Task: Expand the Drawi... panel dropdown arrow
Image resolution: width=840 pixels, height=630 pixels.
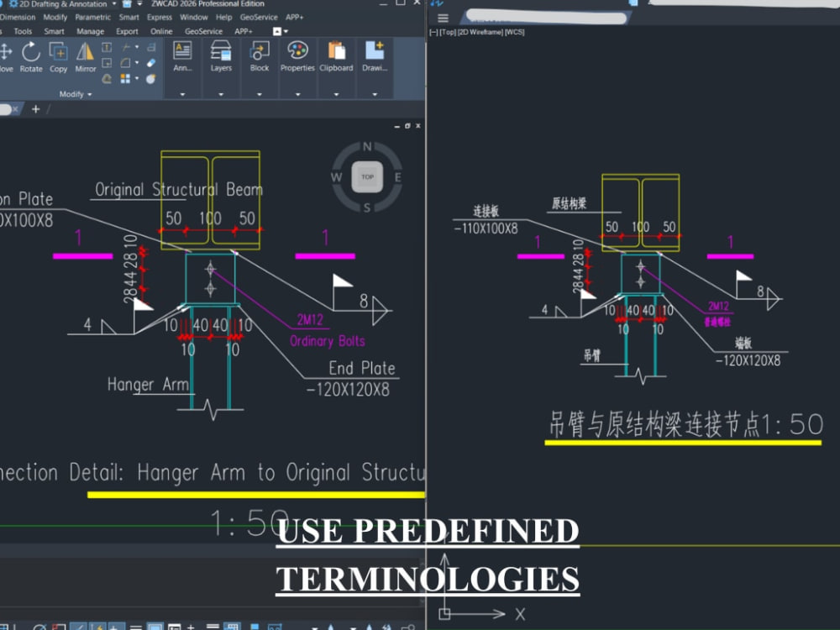Action: pyautogui.click(x=375, y=94)
